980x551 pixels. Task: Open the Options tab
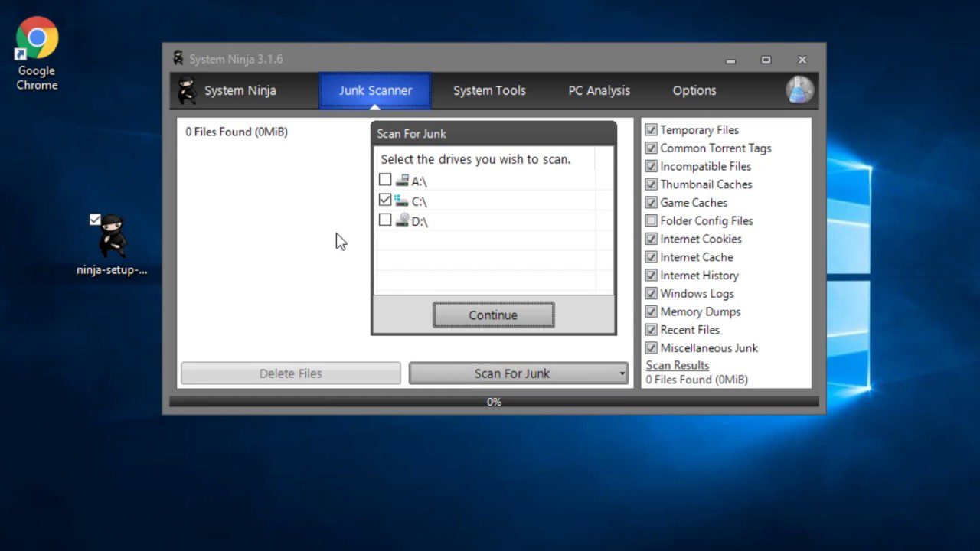click(694, 90)
